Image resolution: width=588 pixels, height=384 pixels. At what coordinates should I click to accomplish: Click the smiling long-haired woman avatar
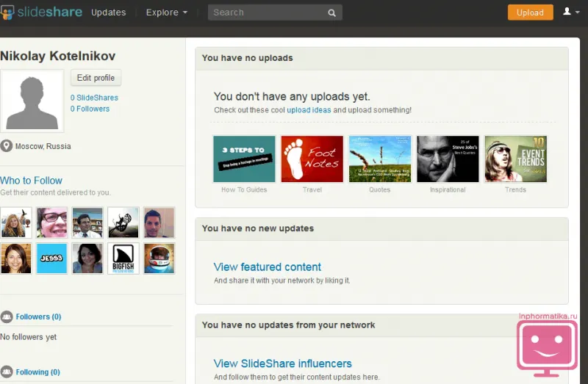(15, 258)
